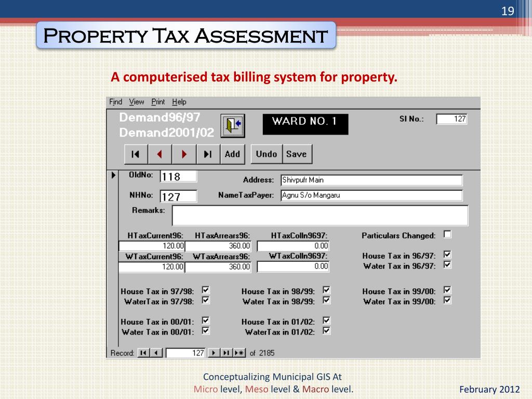
Task: Click first record in bottom Record navigator
Action: (143, 353)
